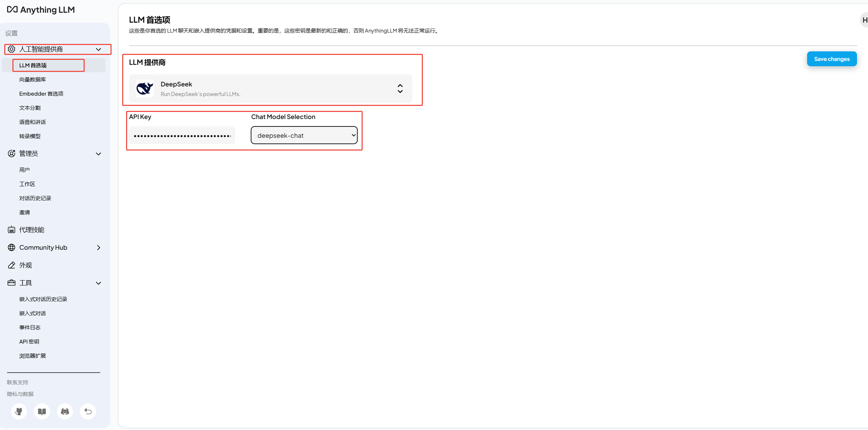Viewport: 868px width, 430px height.
Task: Open the deepseek-chat model dropdown
Action: pyautogui.click(x=304, y=135)
